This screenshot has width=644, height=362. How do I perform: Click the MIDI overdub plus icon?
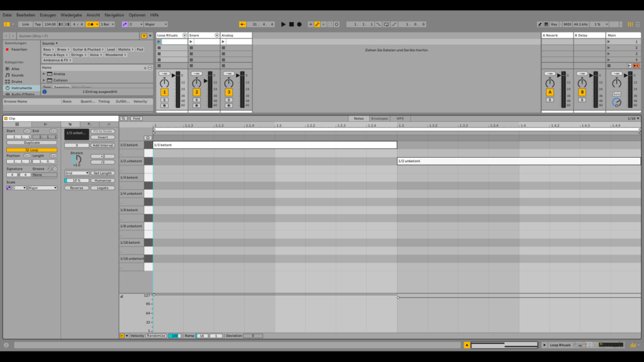(x=311, y=25)
